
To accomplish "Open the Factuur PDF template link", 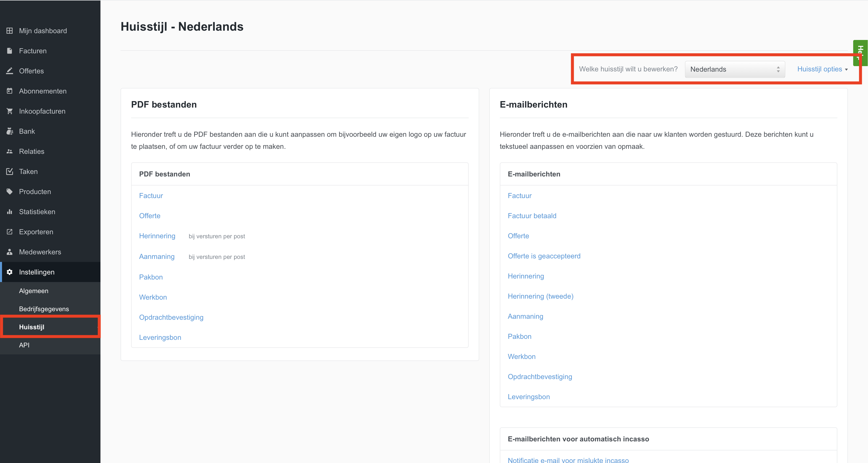I will point(151,196).
